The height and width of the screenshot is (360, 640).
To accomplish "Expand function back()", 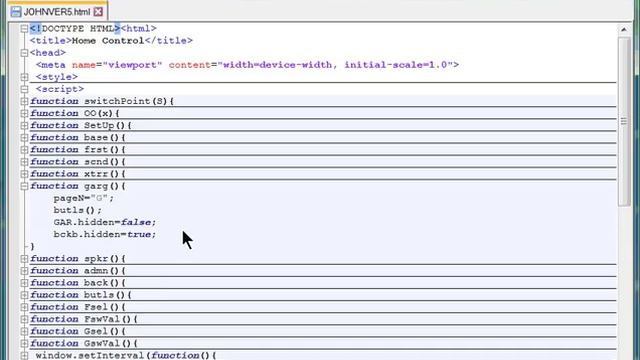I will click(x=24, y=283).
